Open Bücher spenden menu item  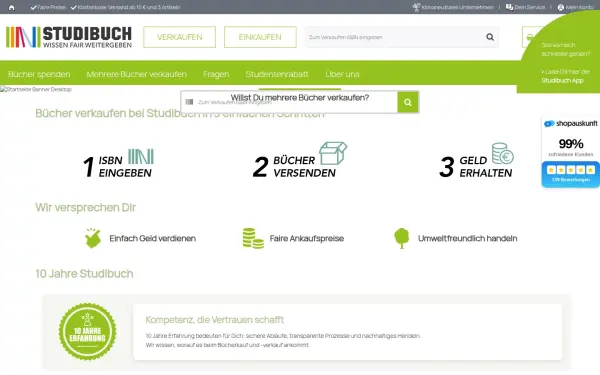coord(39,74)
